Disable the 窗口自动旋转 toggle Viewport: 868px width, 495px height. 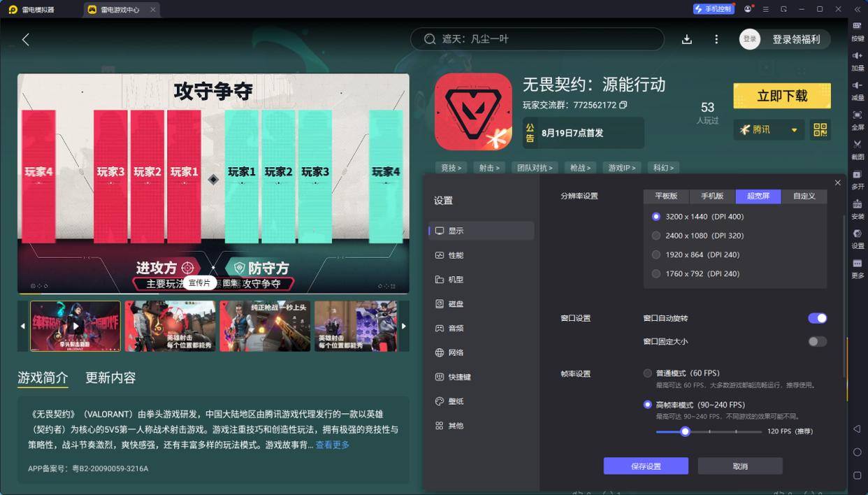pos(817,318)
